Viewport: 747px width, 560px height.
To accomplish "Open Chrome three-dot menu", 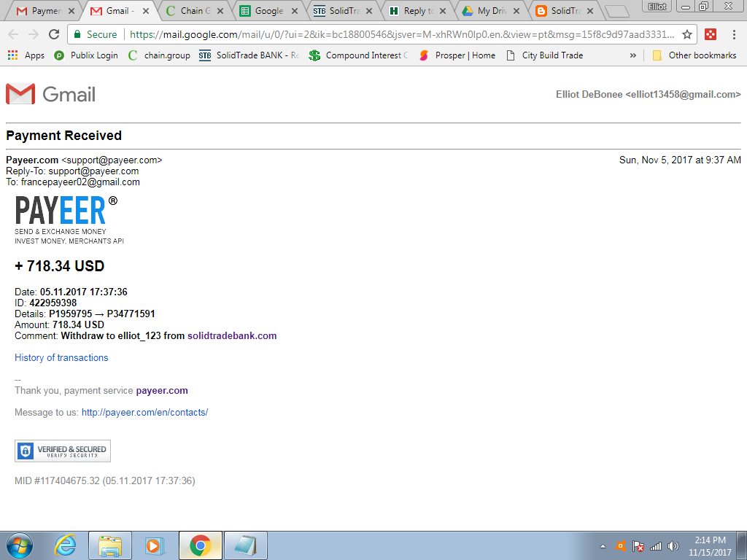I will [x=734, y=34].
